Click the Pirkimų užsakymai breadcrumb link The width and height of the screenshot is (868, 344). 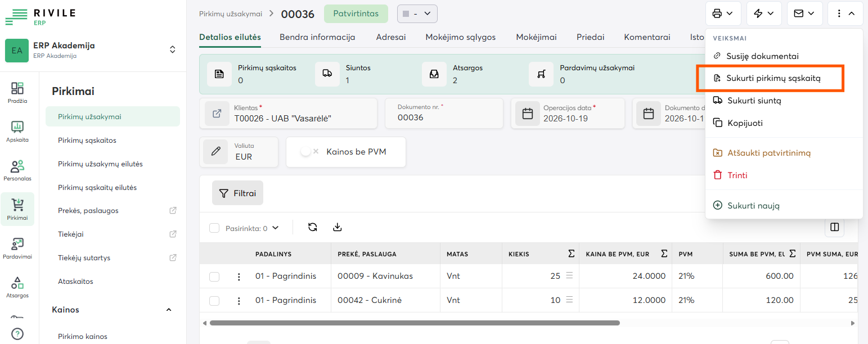(x=231, y=13)
